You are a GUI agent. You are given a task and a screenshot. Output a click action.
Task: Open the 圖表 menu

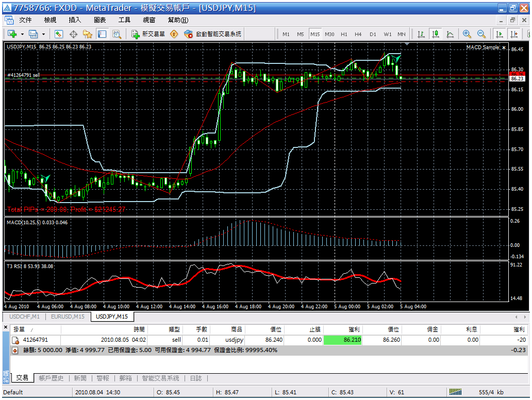(x=99, y=20)
